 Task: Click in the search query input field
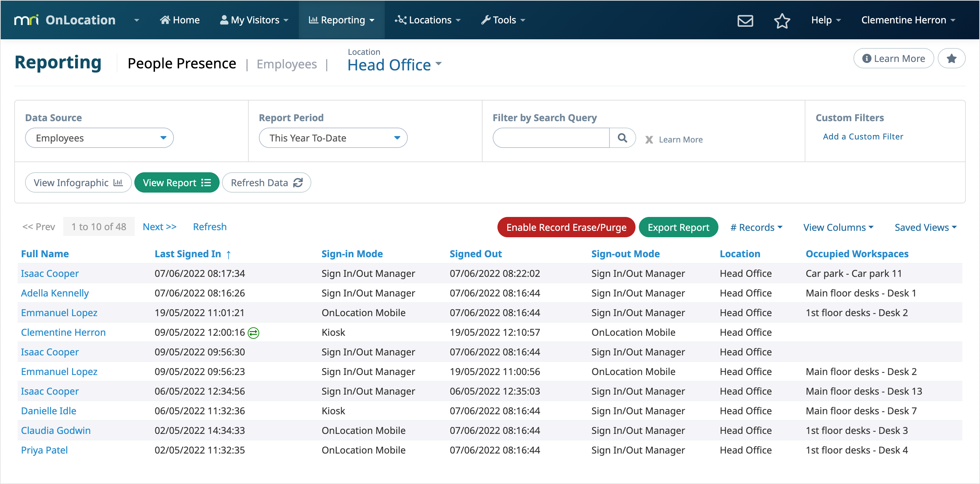551,138
